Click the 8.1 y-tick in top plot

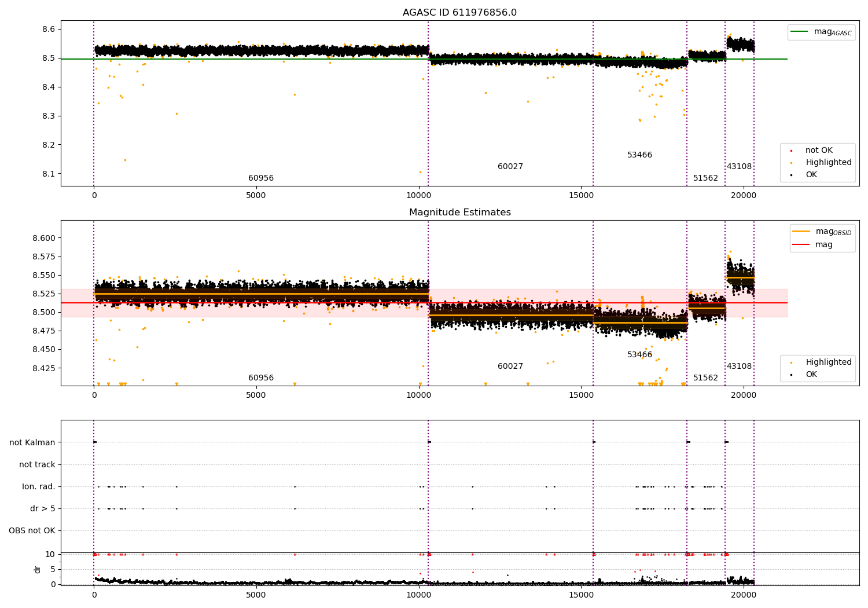pos(49,174)
